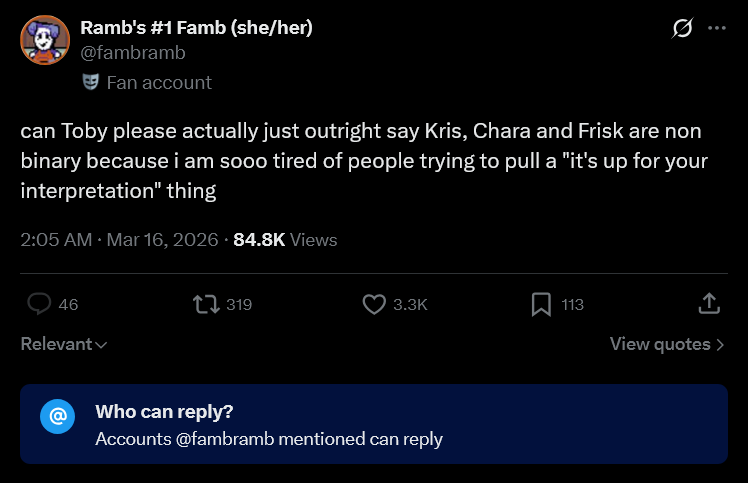Bookmark the tweet with the bookmark icon
The image size is (748, 483).
pyautogui.click(x=541, y=304)
